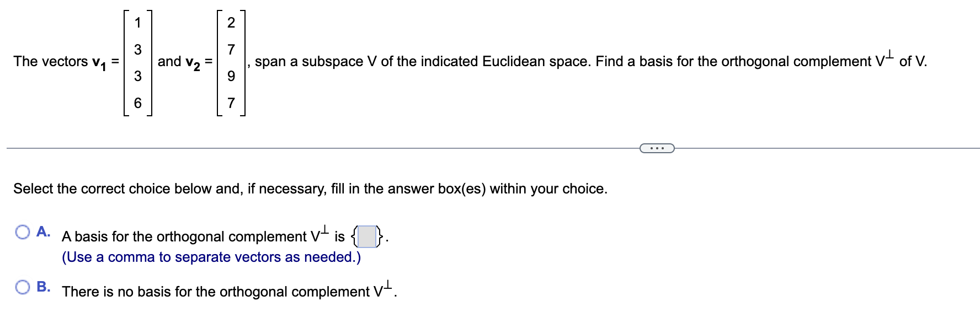Click the entry 6 in vector v1
This screenshot has width=980, height=334.
pyautogui.click(x=137, y=103)
